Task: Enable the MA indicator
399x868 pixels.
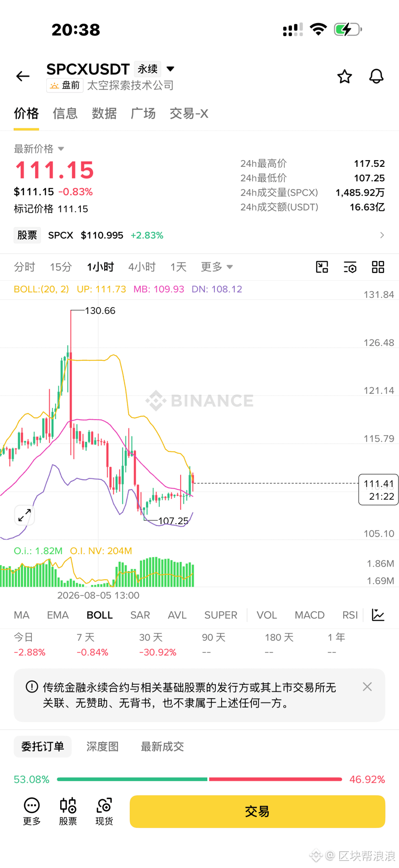Action: 22,615
